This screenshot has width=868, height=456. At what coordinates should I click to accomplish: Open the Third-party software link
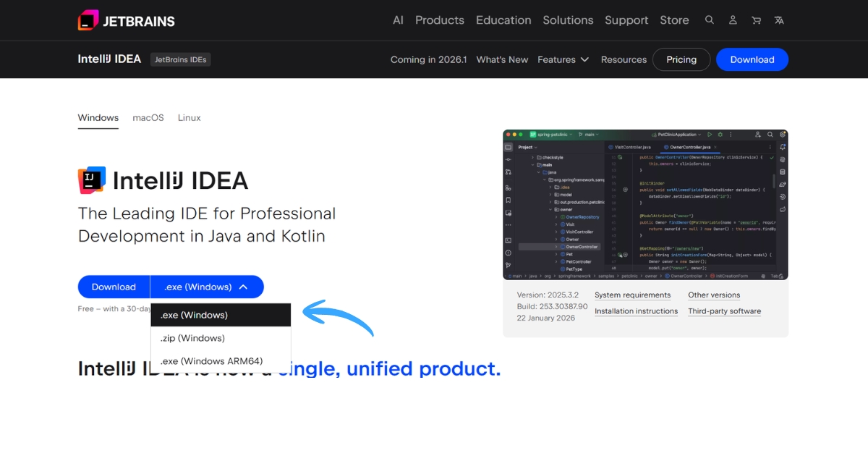click(x=725, y=311)
